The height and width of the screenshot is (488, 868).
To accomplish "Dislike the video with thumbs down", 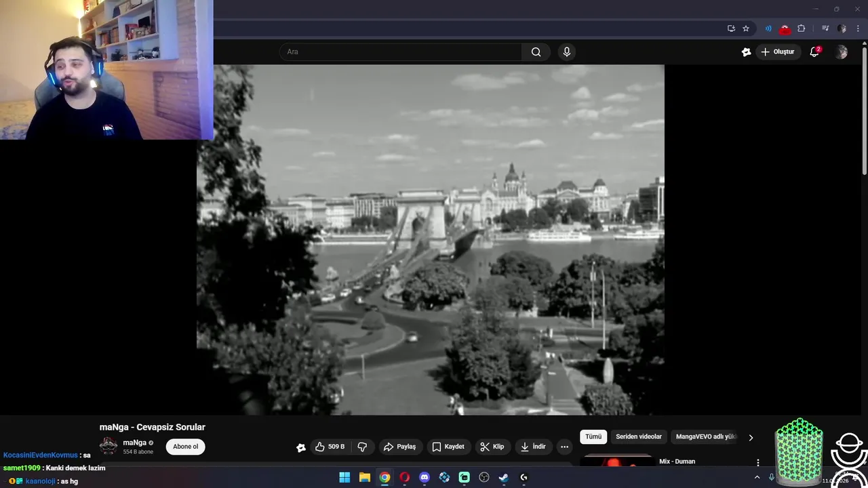I will (362, 447).
